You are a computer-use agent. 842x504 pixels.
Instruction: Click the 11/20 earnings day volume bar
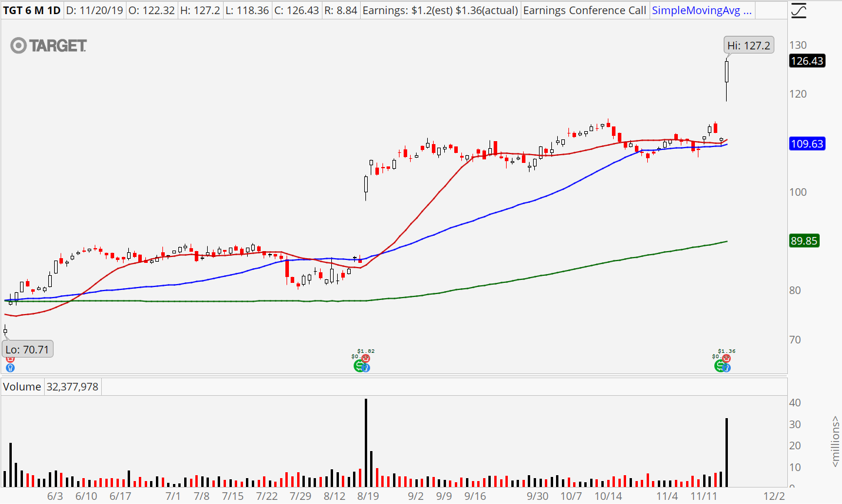pos(727,452)
